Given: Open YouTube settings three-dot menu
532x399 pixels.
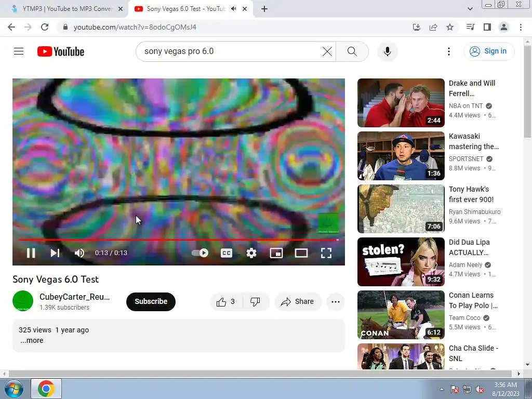Looking at the screenshot, I should [x=449, y=51].
